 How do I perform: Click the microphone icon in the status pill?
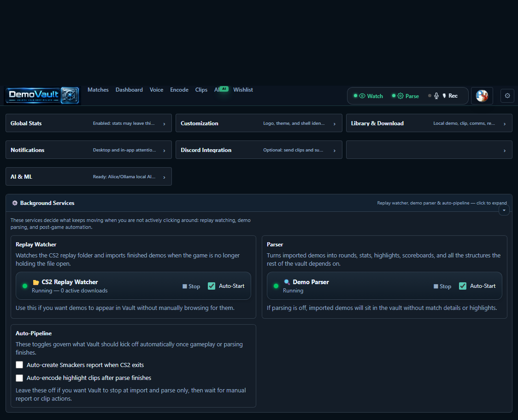(436, 96)
